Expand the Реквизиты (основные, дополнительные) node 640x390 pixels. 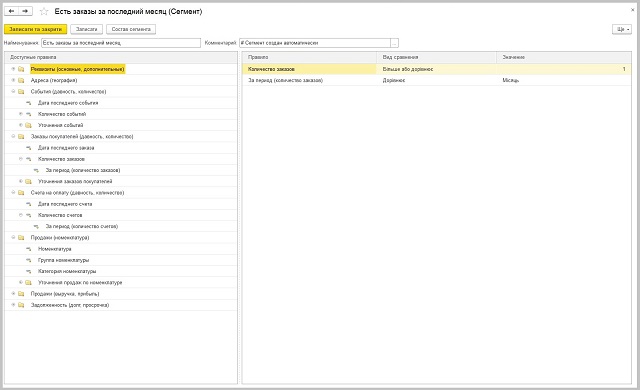point(13,69)
